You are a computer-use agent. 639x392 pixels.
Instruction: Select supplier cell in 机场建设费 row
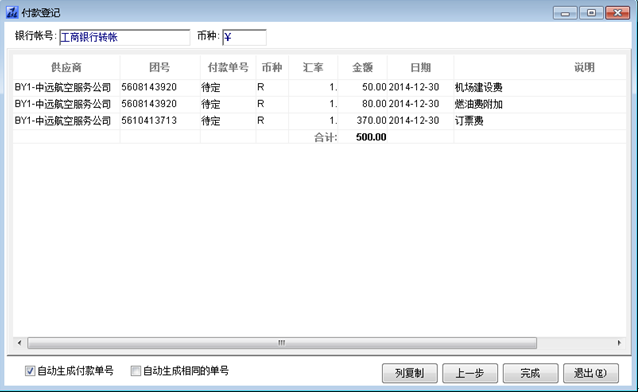point(66,87)
